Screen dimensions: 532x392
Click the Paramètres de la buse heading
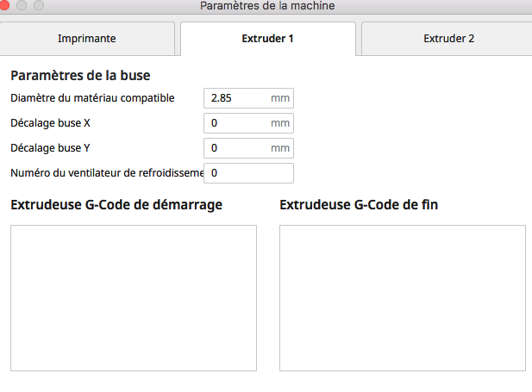pyautogui.click(x=80, y=75)
